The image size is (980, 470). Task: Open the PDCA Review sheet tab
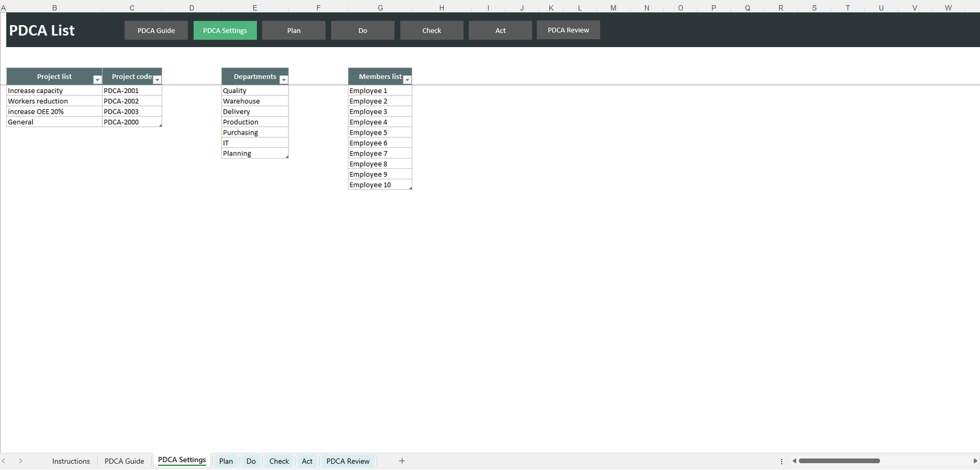point(348,461)
